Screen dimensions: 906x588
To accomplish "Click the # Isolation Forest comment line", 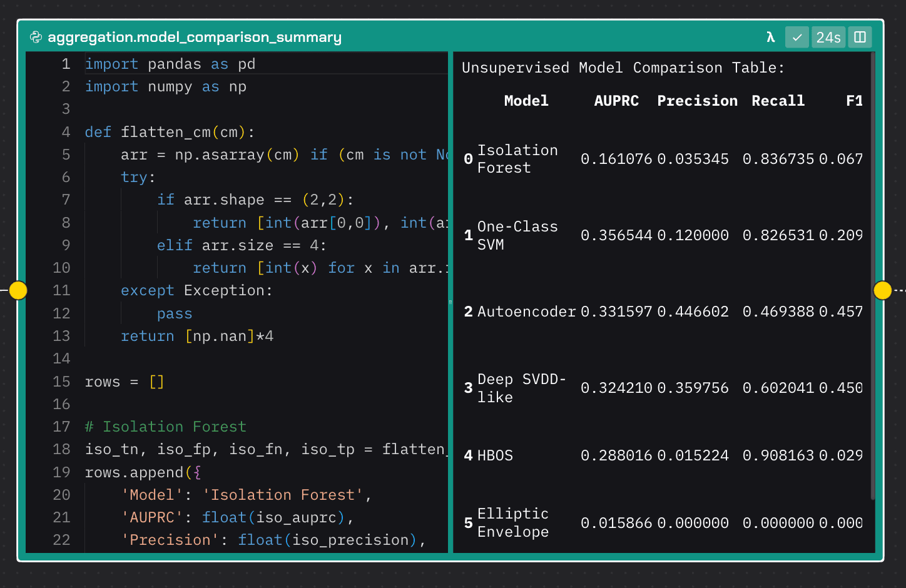I will pyautogui.click(x=165, y=426).
